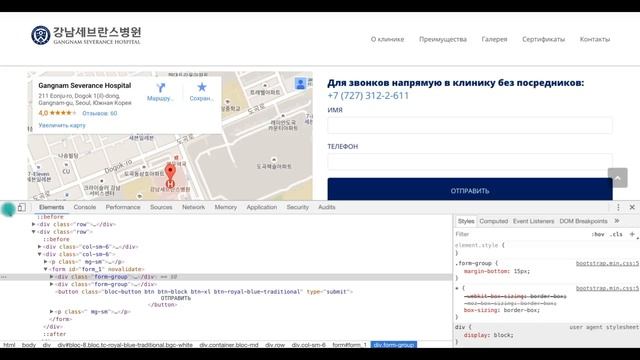Image resolution: width=640 pixels, height=360 pixels.
Task: Click the 'html' breadcrumb
Action: tap(9, 345)
